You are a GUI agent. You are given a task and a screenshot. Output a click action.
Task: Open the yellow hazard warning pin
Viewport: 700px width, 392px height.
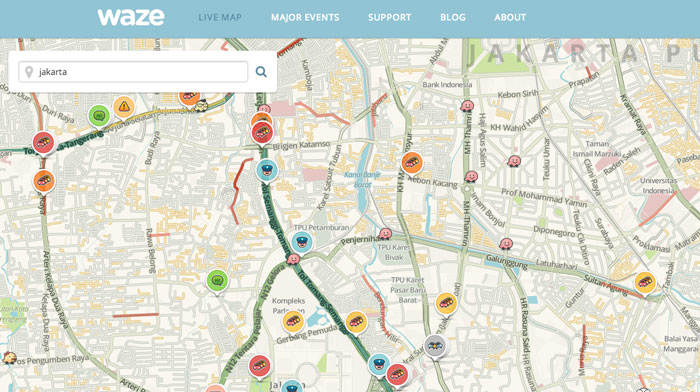point(124,107)
